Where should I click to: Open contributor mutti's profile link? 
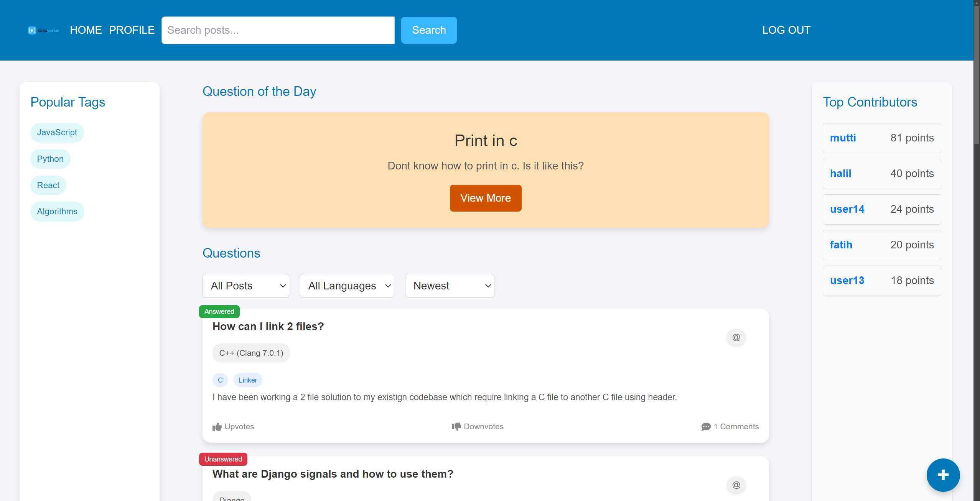click(843, 138)
